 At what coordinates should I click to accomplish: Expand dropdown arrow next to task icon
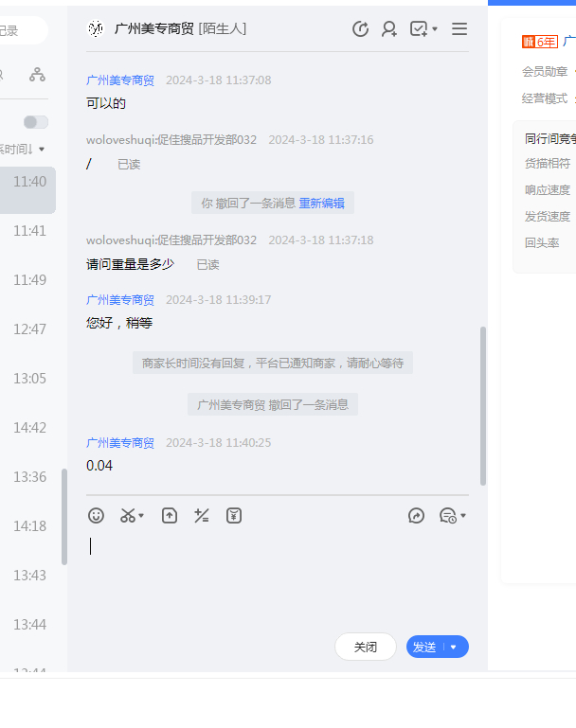(x=435, y=28)
